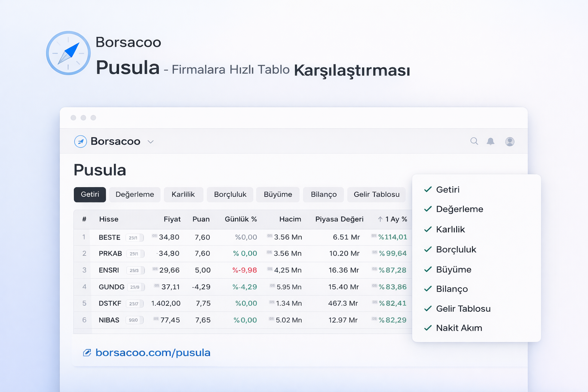Open notifications via the bell icon

pyautogui.click(x=491, y=141)
